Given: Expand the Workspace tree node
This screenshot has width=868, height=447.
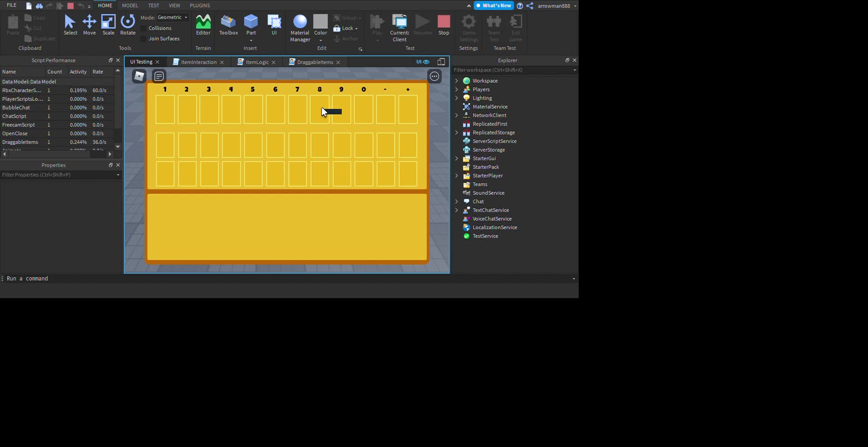Looking at the screenshot, I should [457, 81].
